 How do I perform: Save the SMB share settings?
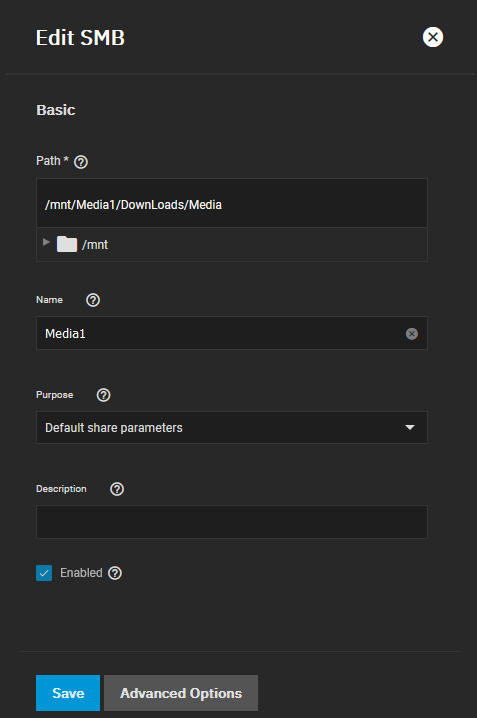pyautogui.click(x=68, y=693)
